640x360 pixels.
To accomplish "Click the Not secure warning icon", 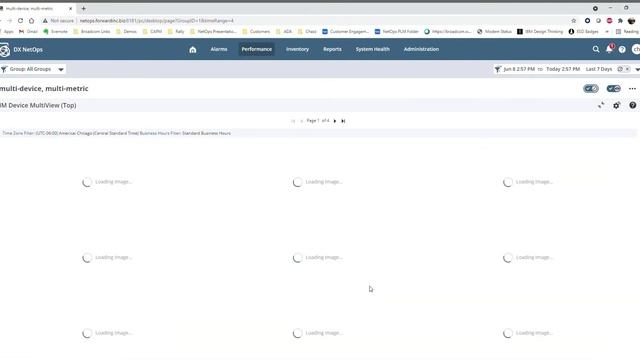I will (45, 20).
